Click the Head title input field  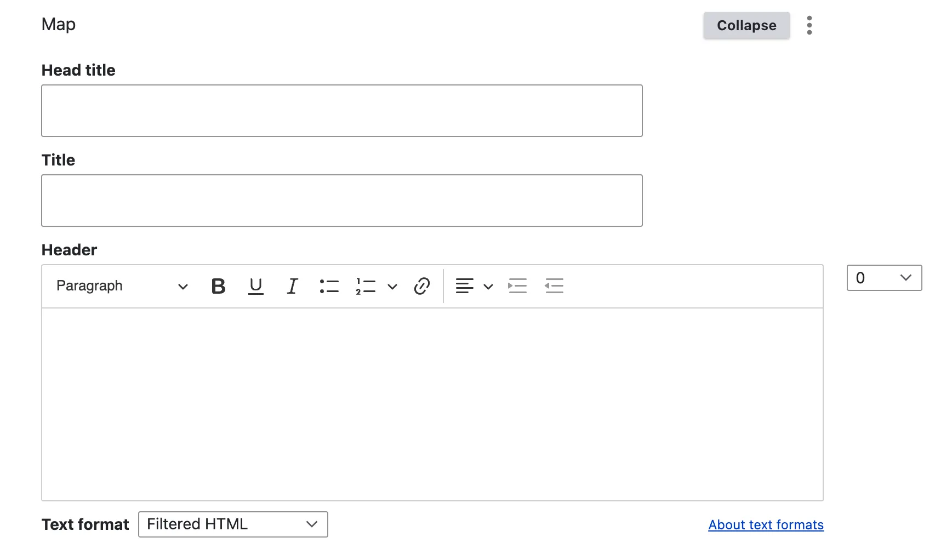click(x=342, y=111)
